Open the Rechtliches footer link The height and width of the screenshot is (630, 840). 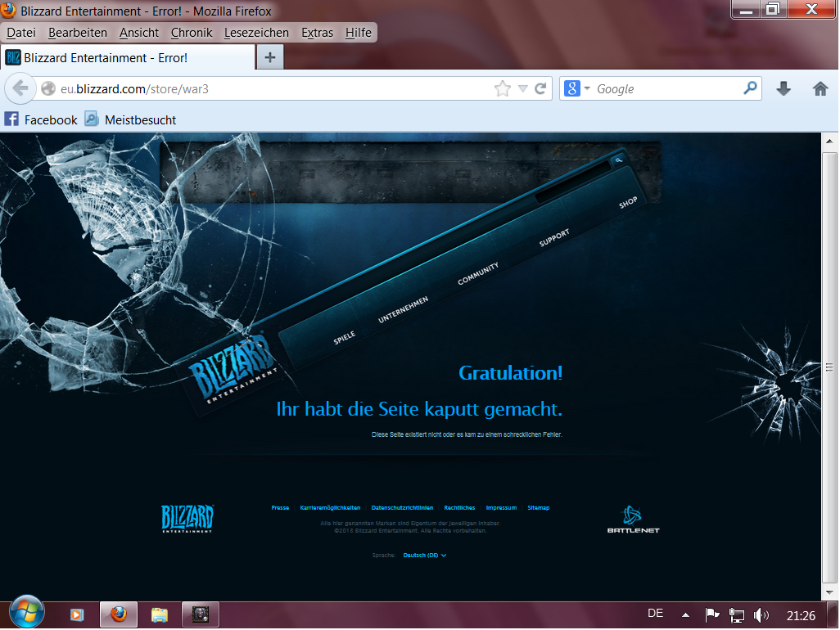pyautogui.click(x=459, y=507)
